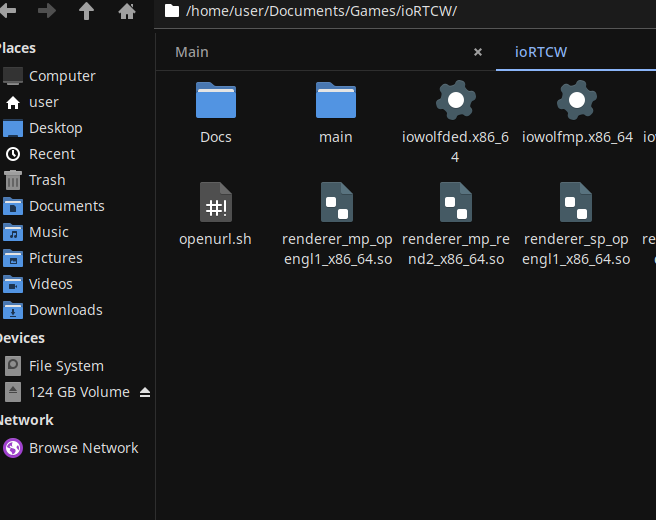
Task: Click the main folder name label
Action: click(x=336, y=137)
